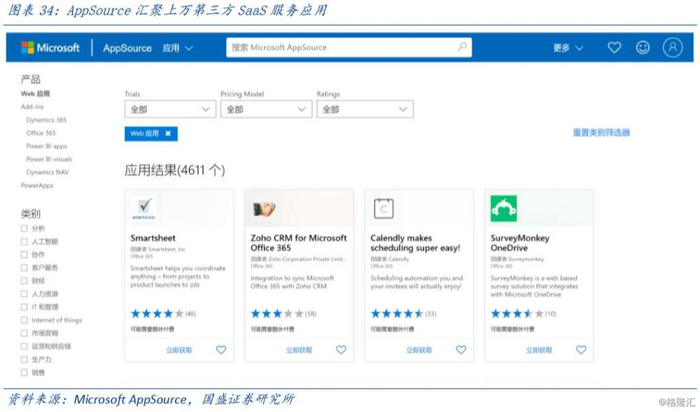Favorite SurveyMonkey with its heart icon
700x412 pixels.
[x=581, y=350]
